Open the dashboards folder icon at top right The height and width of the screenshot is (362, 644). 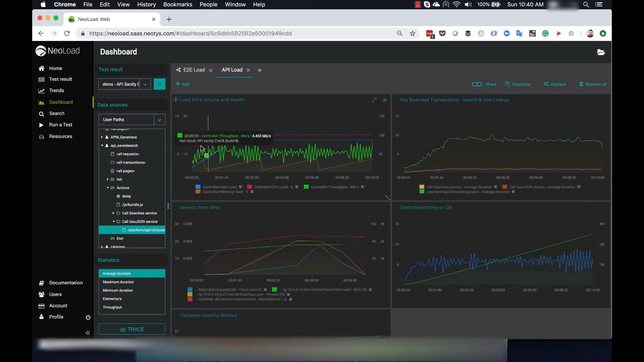601,52
